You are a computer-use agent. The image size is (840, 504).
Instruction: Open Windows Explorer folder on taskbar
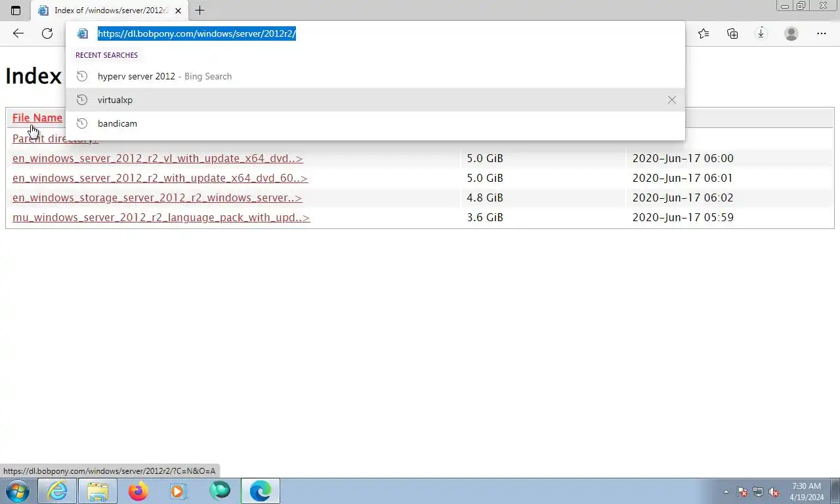pyautogui.click(x=98, y=491)
